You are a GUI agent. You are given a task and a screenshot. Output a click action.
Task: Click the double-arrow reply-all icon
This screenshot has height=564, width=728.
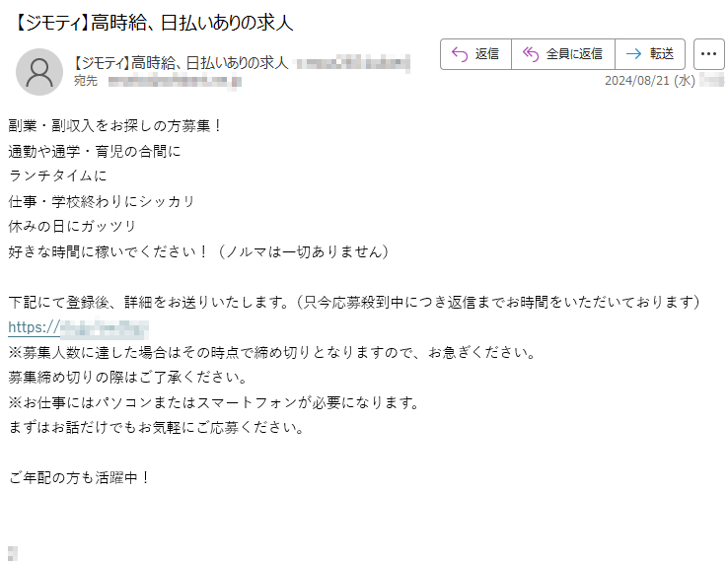point(530,54)
